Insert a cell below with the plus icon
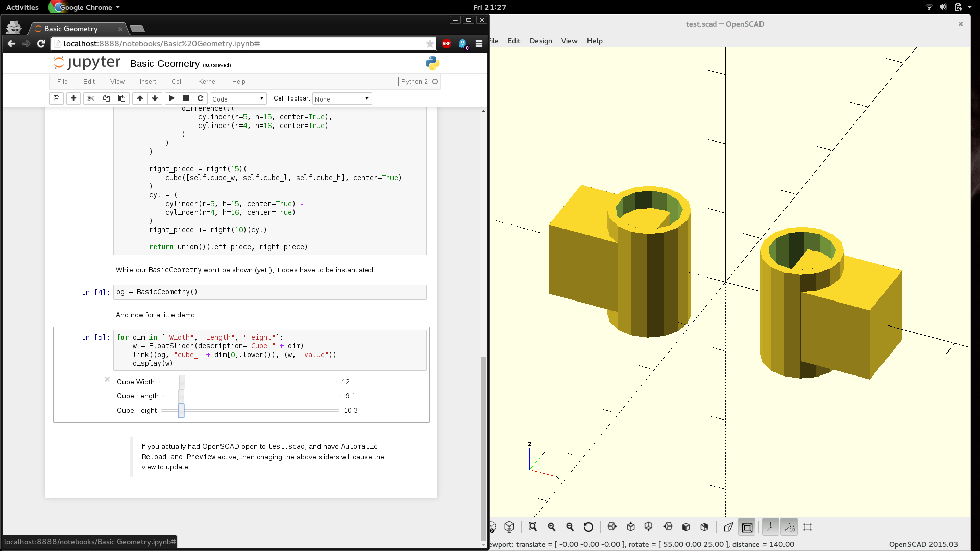The image size is (980, 551). point(73,98)
